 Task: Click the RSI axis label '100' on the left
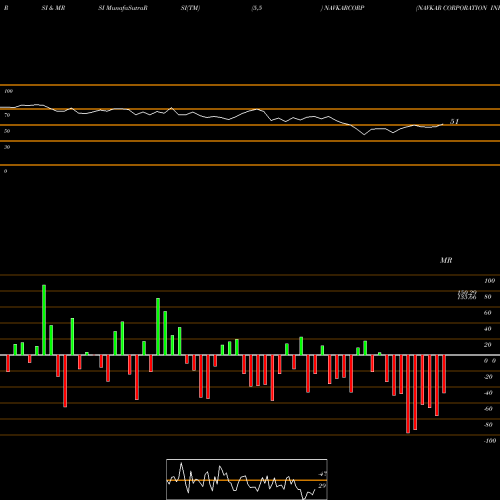(8, 91)
